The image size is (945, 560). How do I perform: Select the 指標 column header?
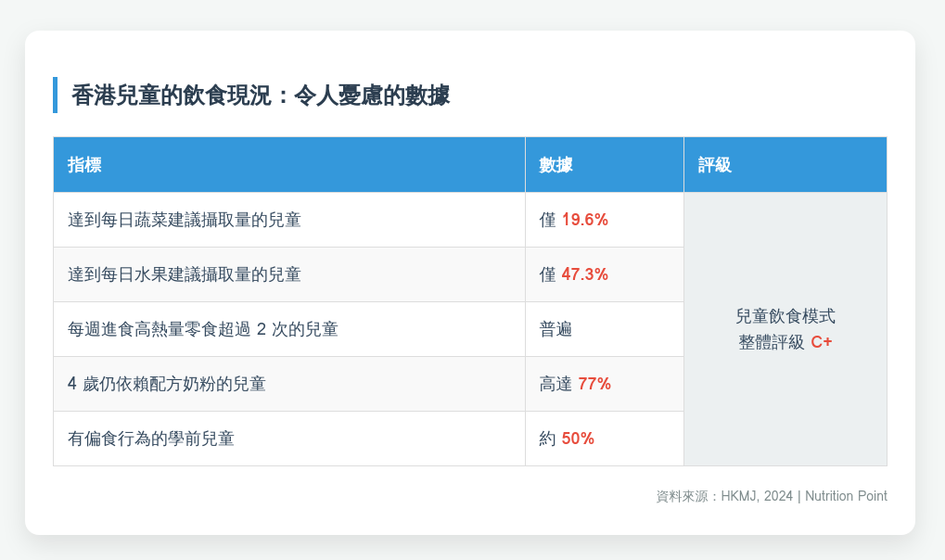(84, 165)
